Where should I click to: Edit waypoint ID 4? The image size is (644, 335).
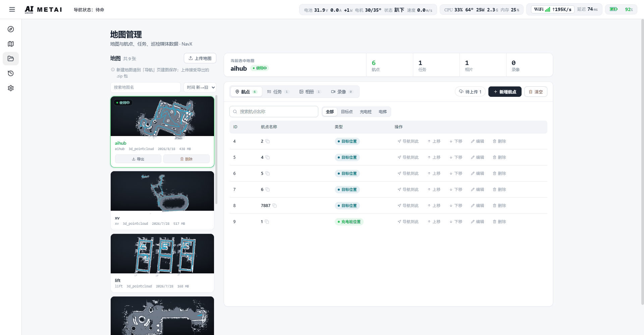point(478,141)
